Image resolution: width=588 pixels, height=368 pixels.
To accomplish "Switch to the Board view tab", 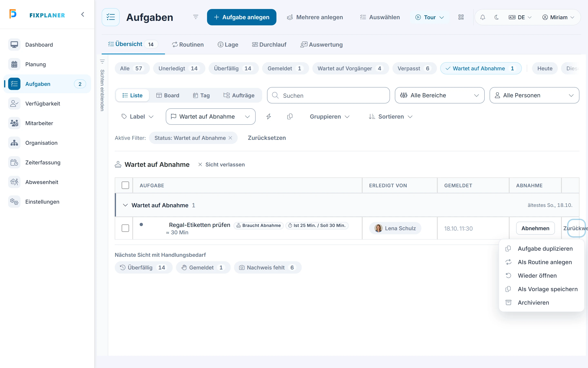I will (168, 95).
